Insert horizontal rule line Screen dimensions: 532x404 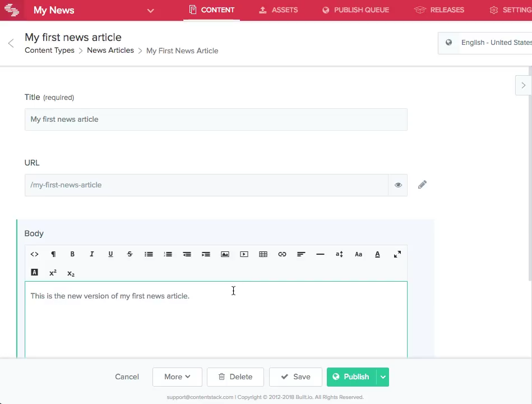(x=320, y=254)
